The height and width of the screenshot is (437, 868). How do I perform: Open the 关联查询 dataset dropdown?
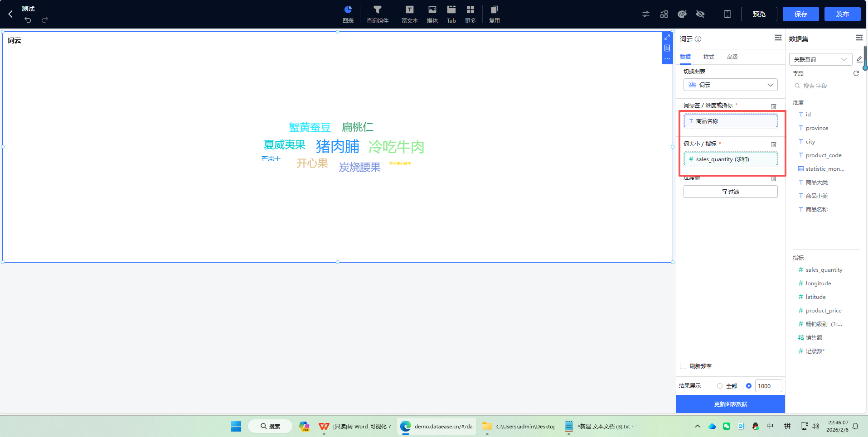(820, 59)
